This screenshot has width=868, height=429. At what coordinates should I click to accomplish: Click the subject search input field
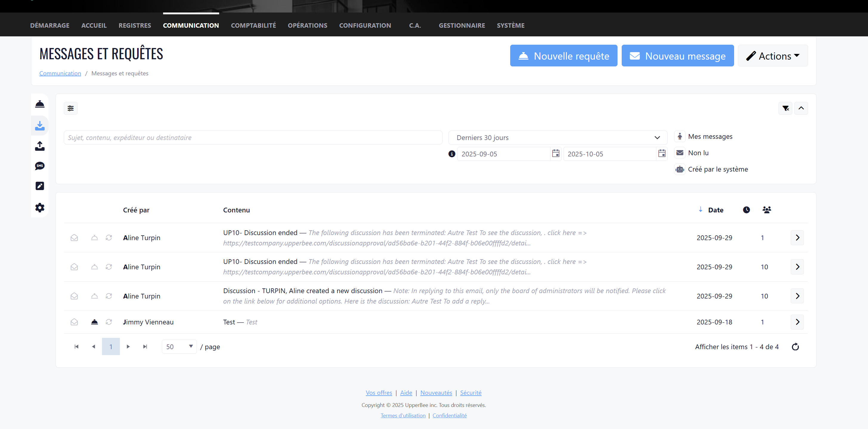(253, 138)
